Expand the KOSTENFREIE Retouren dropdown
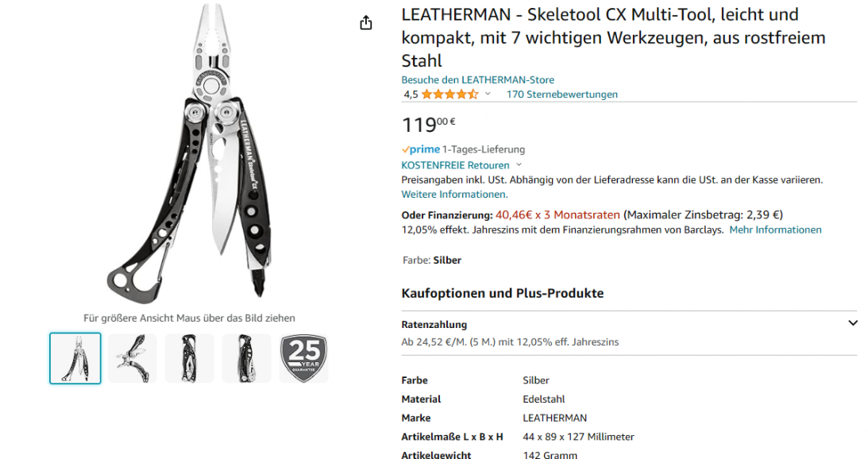Viewport: 868px width, 459px height. pos(519,165)
